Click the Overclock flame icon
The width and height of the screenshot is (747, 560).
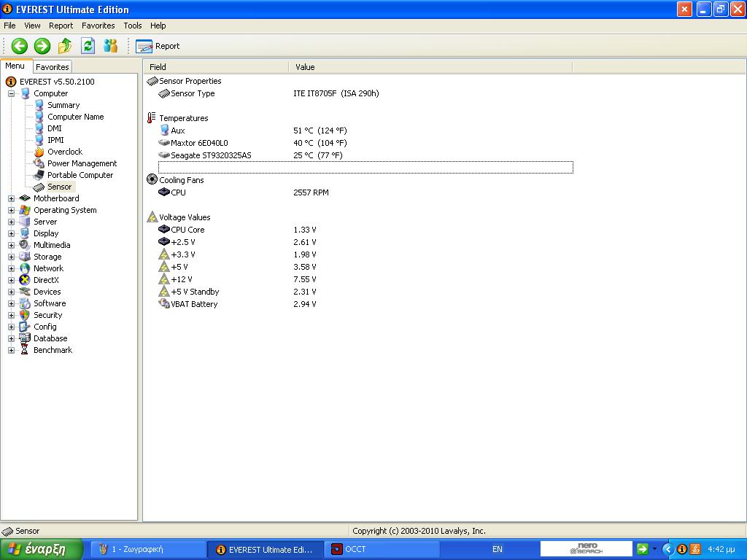point(39,152)
